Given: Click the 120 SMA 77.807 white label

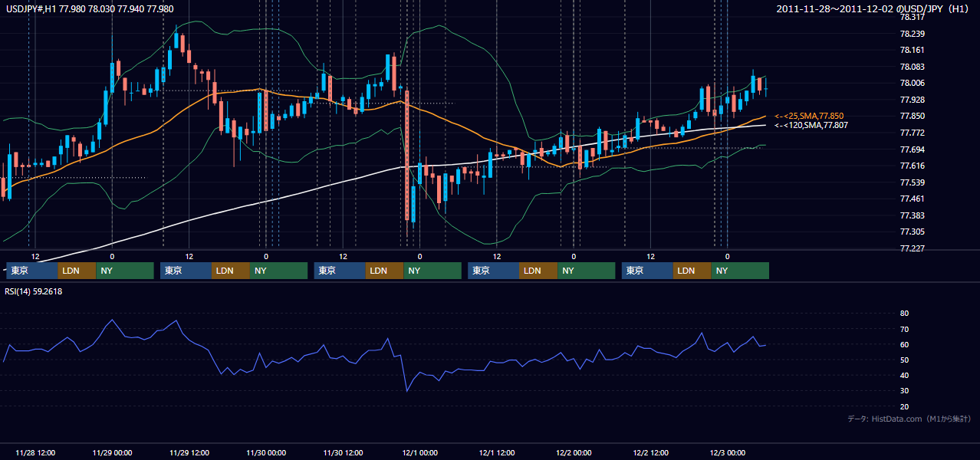Looking at the screenshot, I should click(x=811, y=125).
